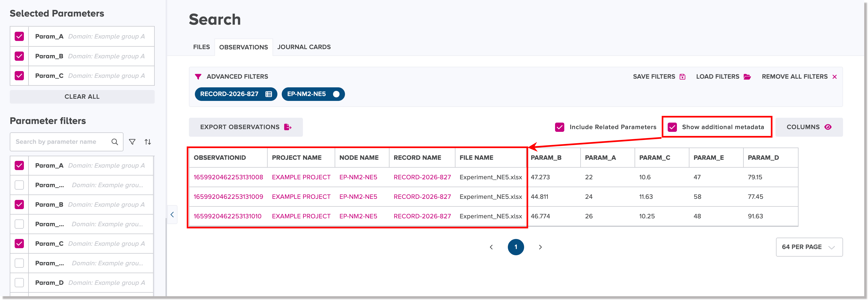Click the Advanced Filters funnel icon
This screenshot has height=300, width=868.
(198, 77)
